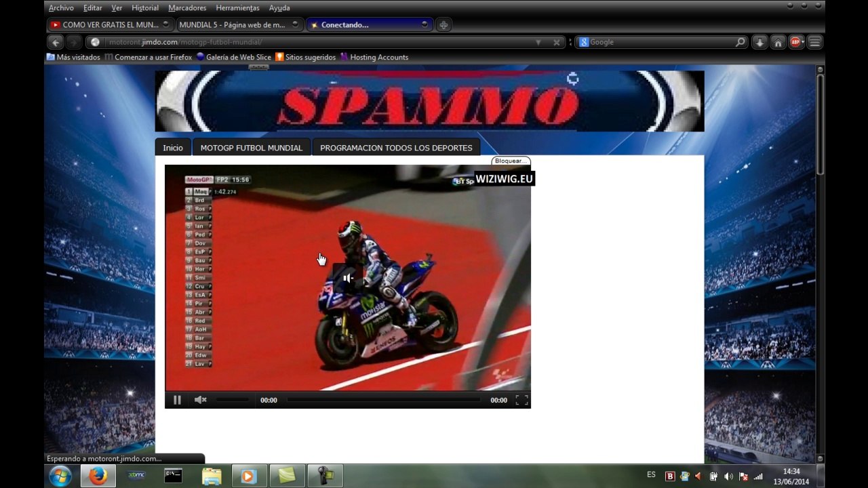
Task: Open the Windows Start menu
Action: 60,476
